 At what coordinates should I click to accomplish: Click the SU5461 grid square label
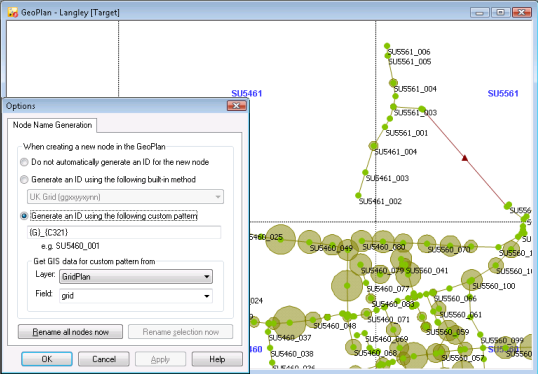[247, 93]
